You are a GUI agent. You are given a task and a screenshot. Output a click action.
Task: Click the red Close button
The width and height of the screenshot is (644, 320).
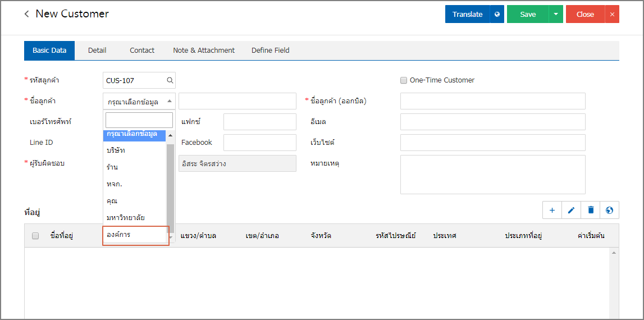point(585,14)
